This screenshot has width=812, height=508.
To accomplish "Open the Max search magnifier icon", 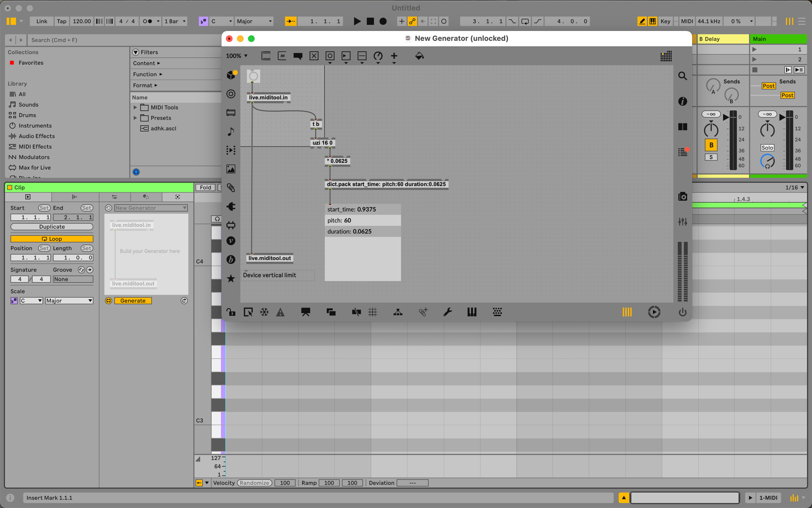I will 683,76.
